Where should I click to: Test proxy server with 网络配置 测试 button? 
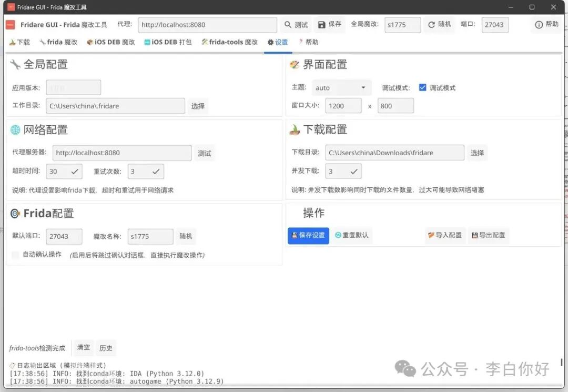pyautogui.click(x=204, y=153)
